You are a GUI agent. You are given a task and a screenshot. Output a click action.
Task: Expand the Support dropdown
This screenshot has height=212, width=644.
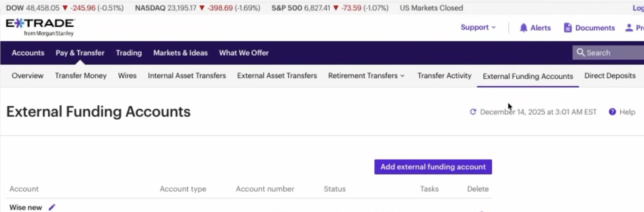[478, 27]
